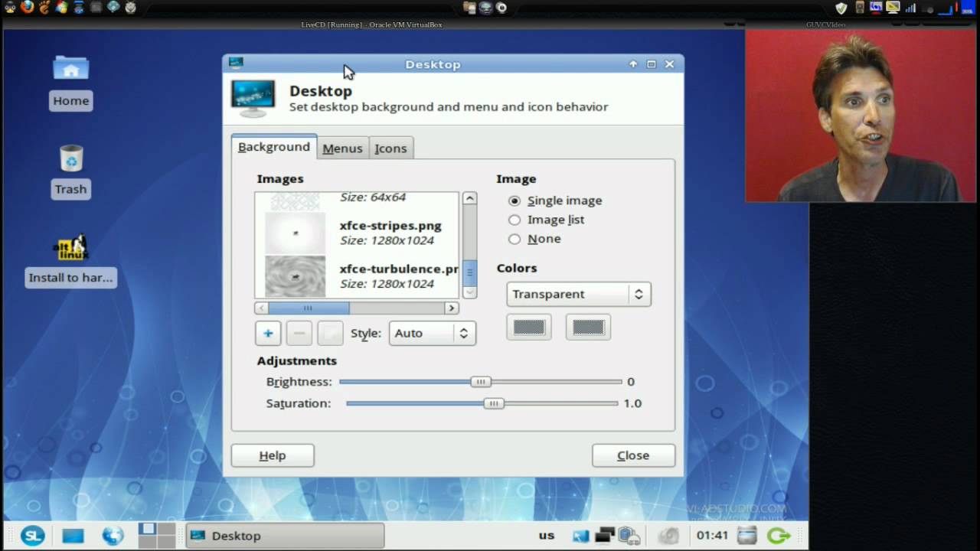Viewport: 980px width, 551px height.
Task: Click the Saturation slider handle
Action: tap(494, 403)
